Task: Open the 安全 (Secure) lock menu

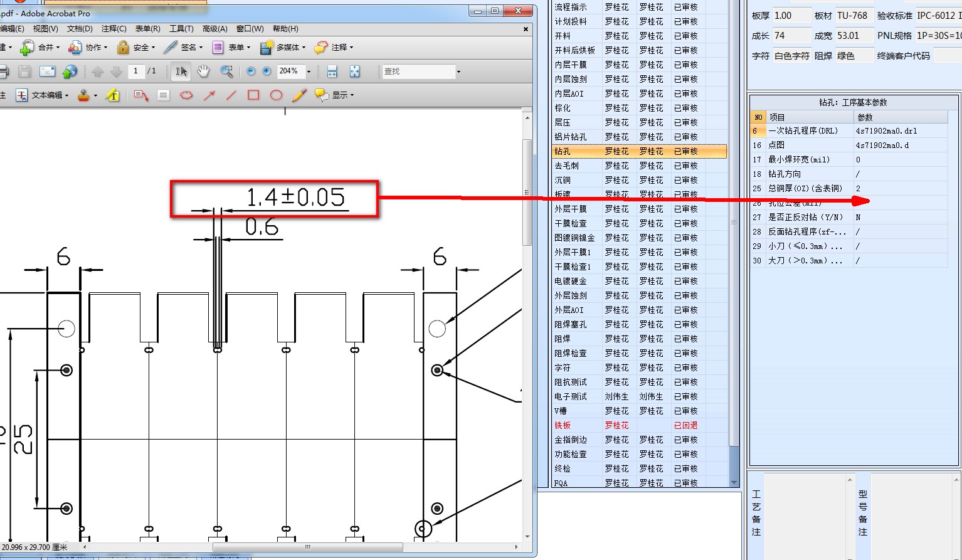Action: pos(135,48)
